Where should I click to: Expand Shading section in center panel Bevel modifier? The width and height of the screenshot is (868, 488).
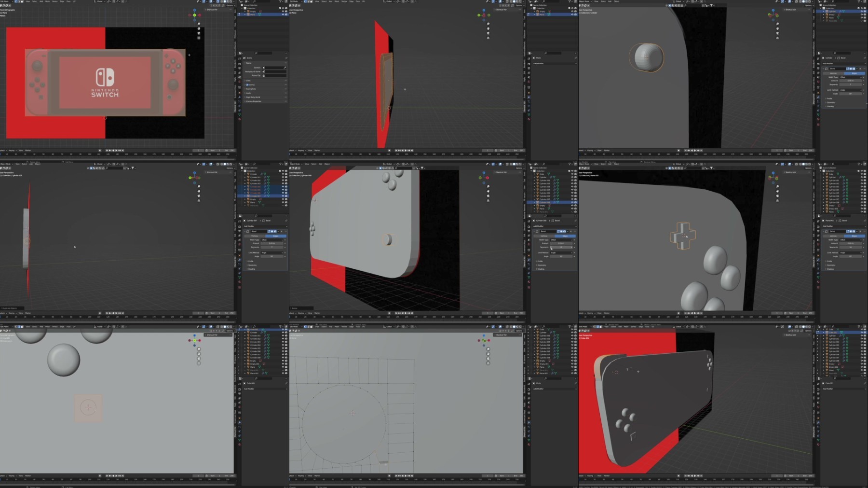(541, 269)
